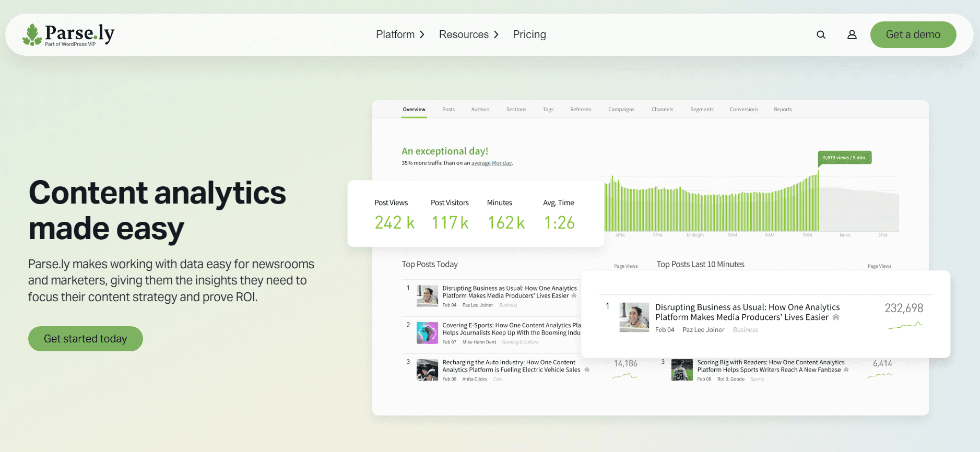Select the Authors tab in dashboard
The height and width of the screenshot is (452, 980).
coord(480,110)
